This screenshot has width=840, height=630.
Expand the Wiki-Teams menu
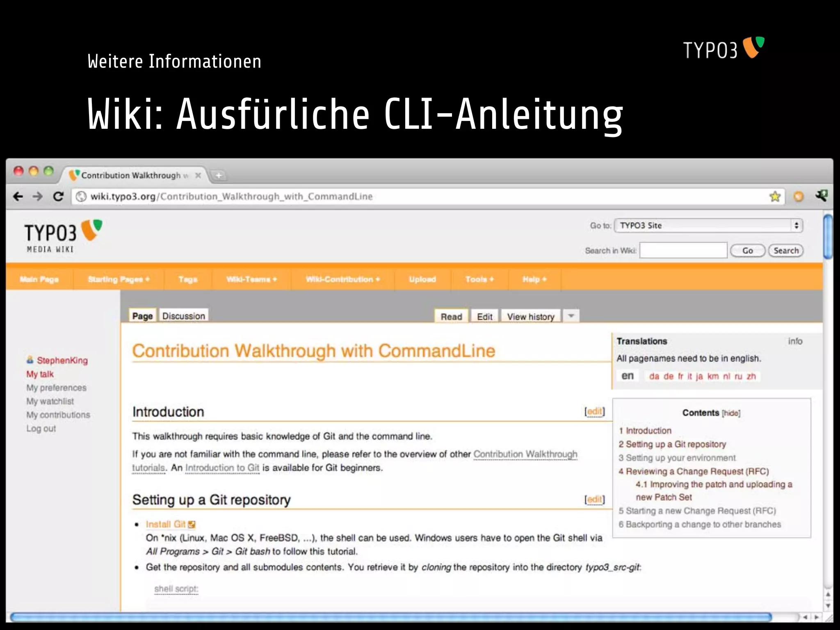coord(252,279)
